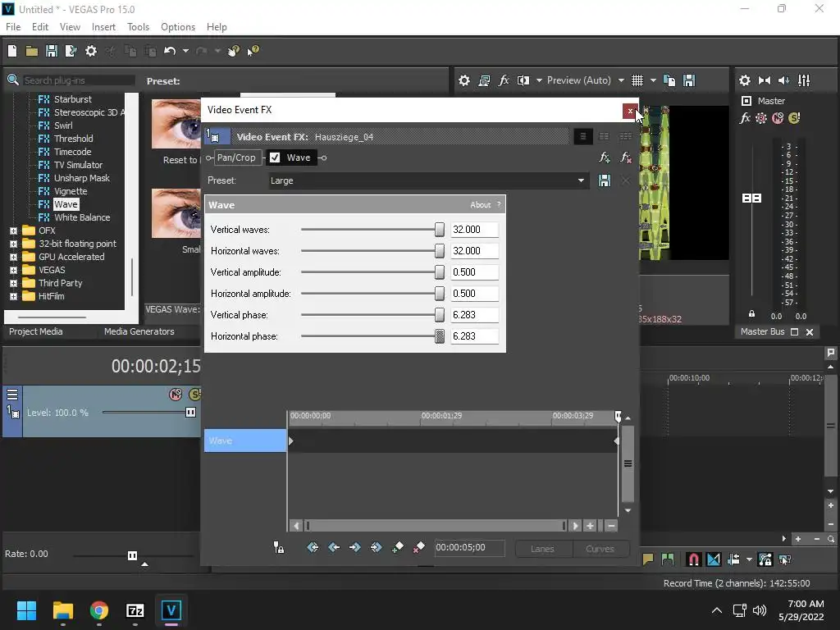The height and width of the screenshot is (630, 840).
Task: Toggle the Lanes view button
Action: click(x=543, y=549)
